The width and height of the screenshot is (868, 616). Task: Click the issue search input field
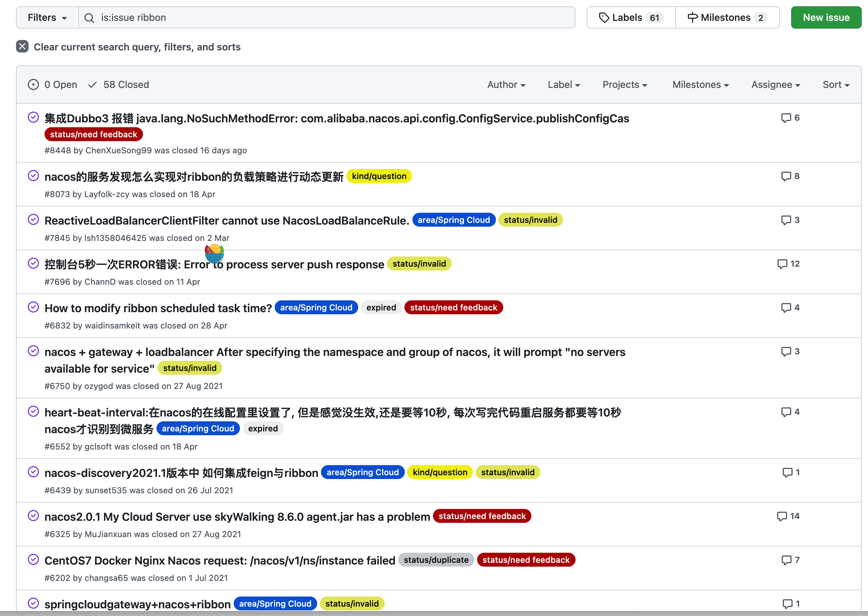click(326, 18)
